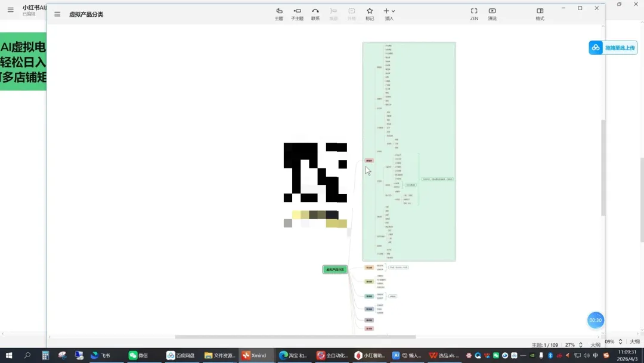Open the Windows Start menu
The width and height of the screenshot is (644, 363).
tap(8, 355)
